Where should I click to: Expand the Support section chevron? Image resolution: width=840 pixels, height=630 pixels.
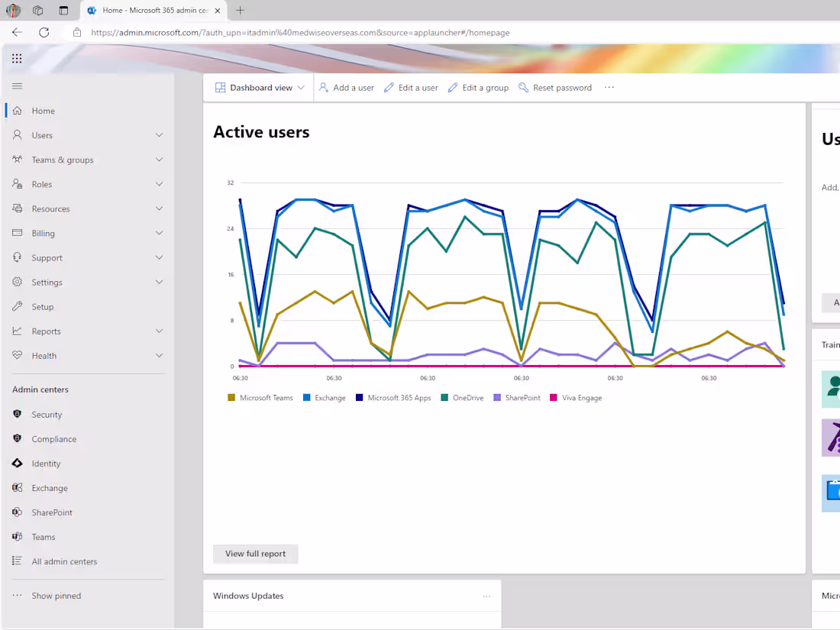159,257
